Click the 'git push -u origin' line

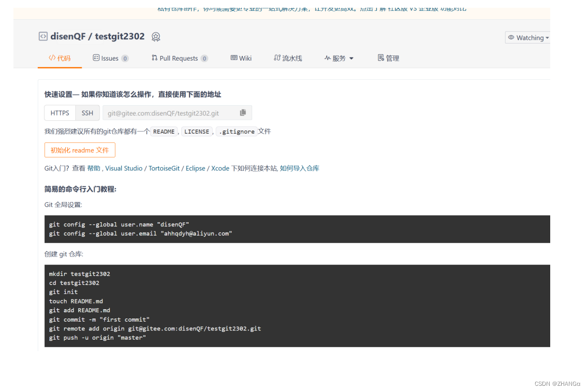point(97,338)
